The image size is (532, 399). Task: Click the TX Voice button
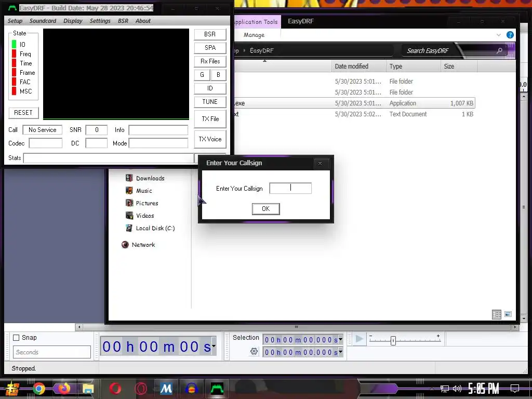coord(210,139)
